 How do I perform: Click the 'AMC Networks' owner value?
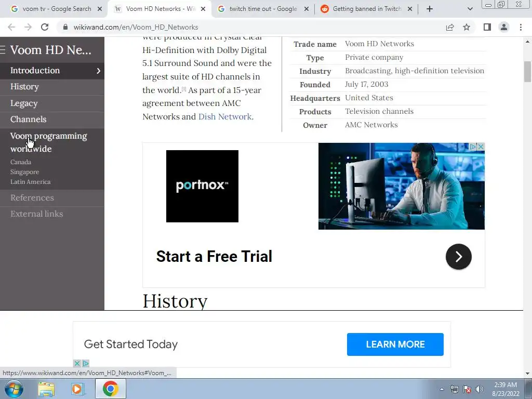pos(371,125)
